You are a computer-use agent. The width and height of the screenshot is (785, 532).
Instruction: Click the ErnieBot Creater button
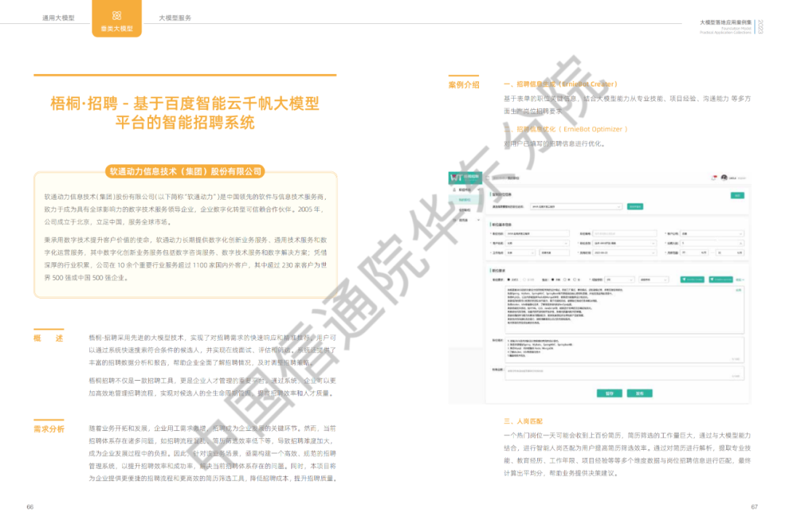click(693, 280)
